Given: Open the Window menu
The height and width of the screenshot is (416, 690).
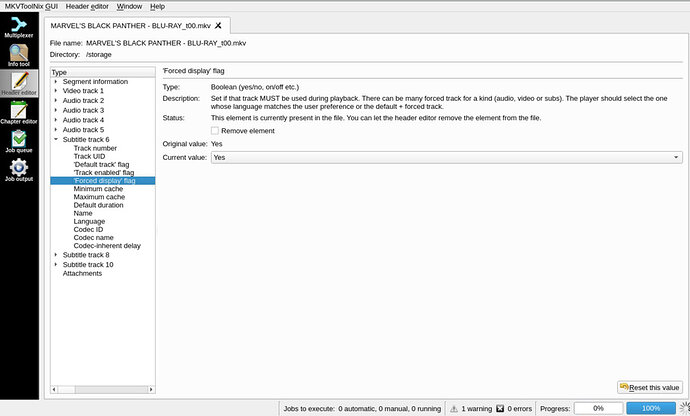Looking at the screenshot, I should tap(129, 7).
